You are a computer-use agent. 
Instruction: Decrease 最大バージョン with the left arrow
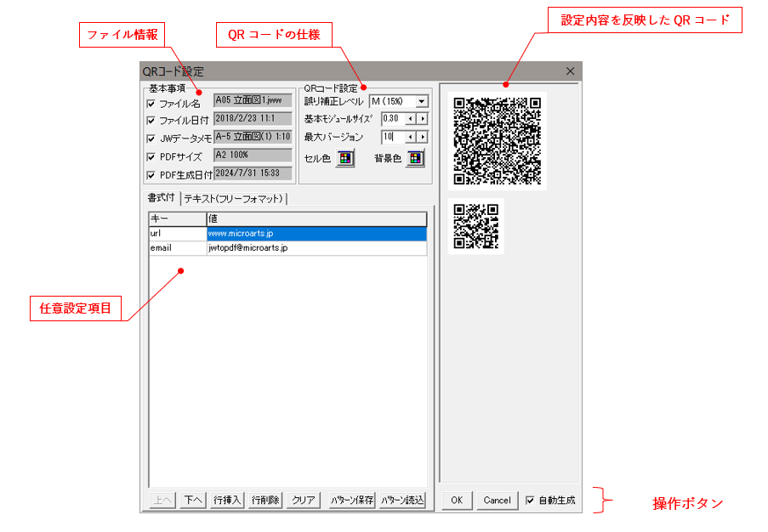(x=410, y=138)
